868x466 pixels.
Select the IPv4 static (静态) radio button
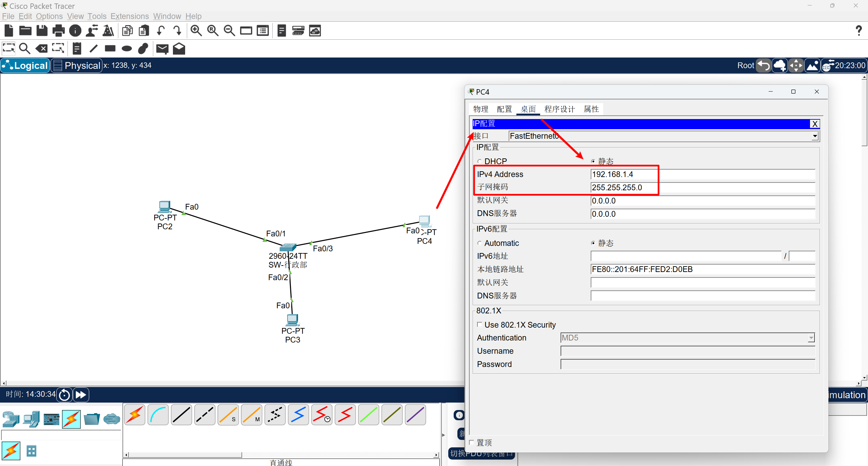coord(593,161)
